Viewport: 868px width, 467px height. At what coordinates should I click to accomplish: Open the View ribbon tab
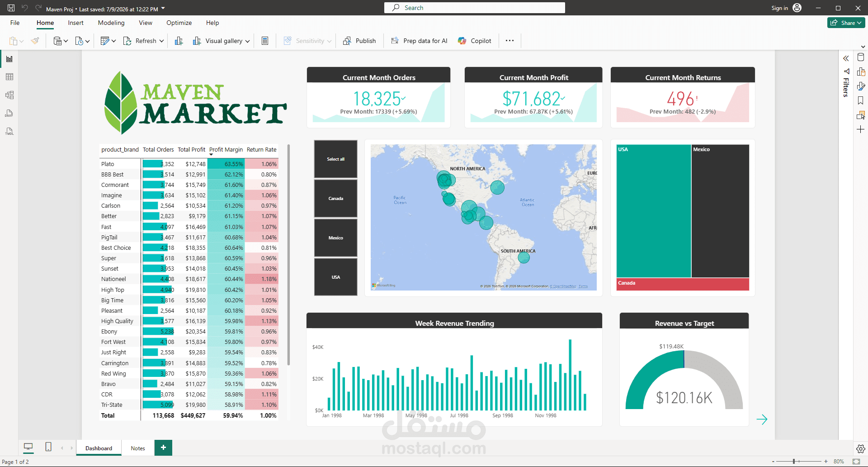[x=146, y=23]
